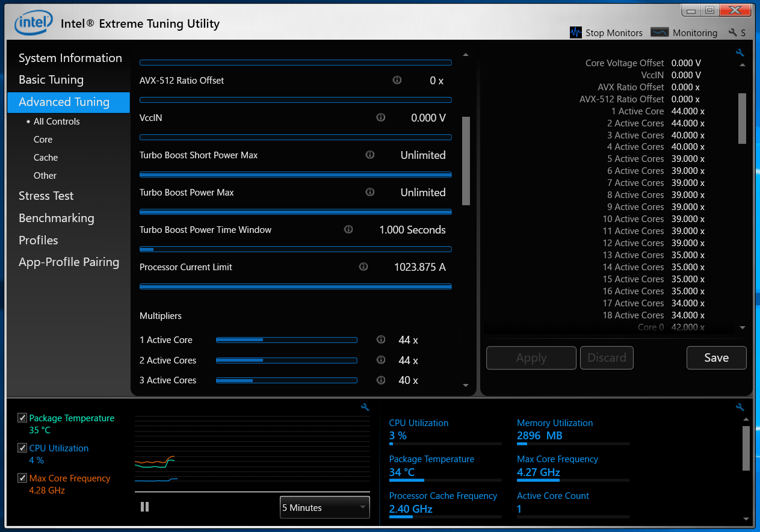Image resolution: width=760 pixels, height=532 pixels.
Task: Click the Stop Monitors icon
Action: [x=576, y=32]
